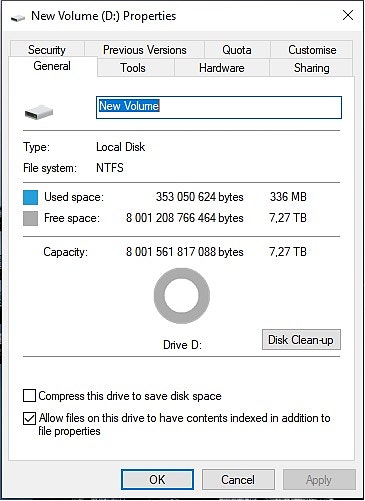Viewport: 365px width, 501px height.
Task: Click the "Capacity:" label
Action: (66, 252)
